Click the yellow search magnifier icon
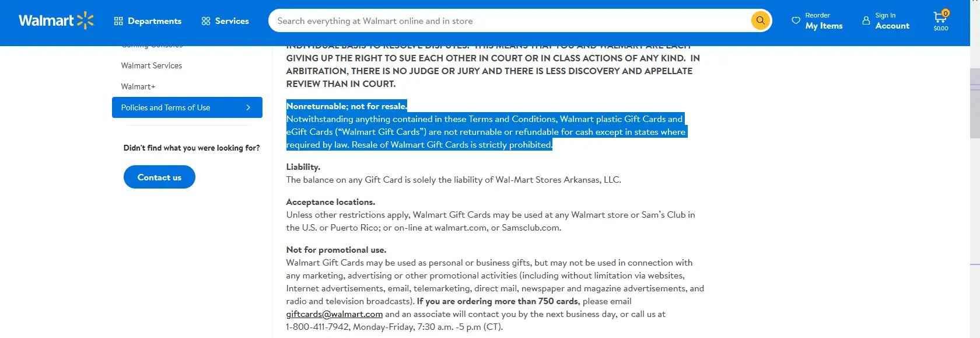The width and height of the screenshot is (980, 338). 760,20
